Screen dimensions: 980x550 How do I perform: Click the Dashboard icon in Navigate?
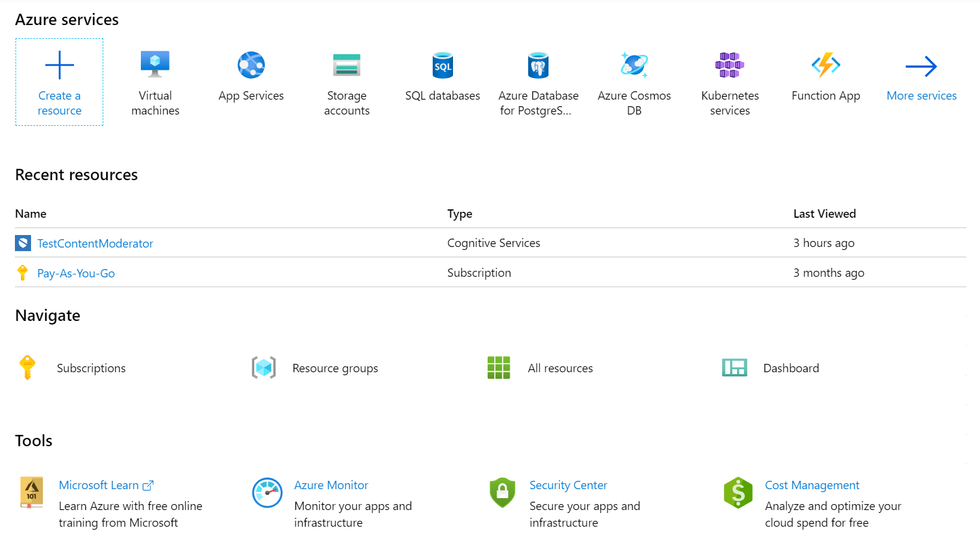(x=735, y=367)
